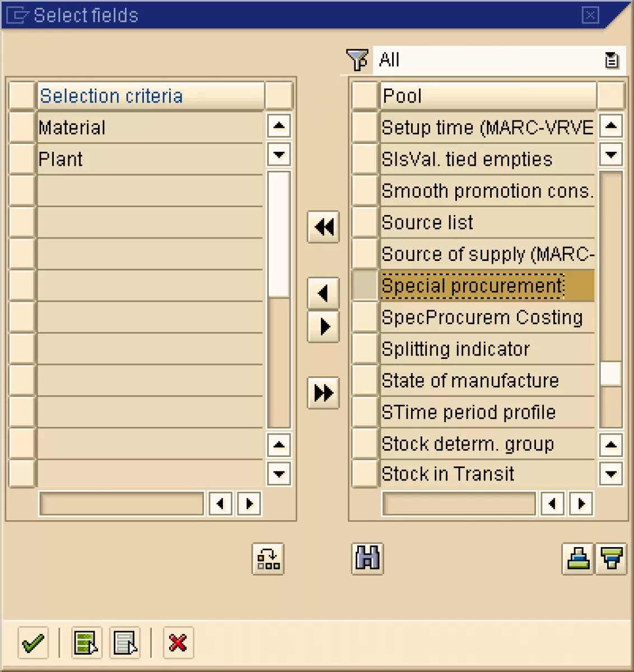
Task: Select Source list field
Action: (x=487, y=222)
